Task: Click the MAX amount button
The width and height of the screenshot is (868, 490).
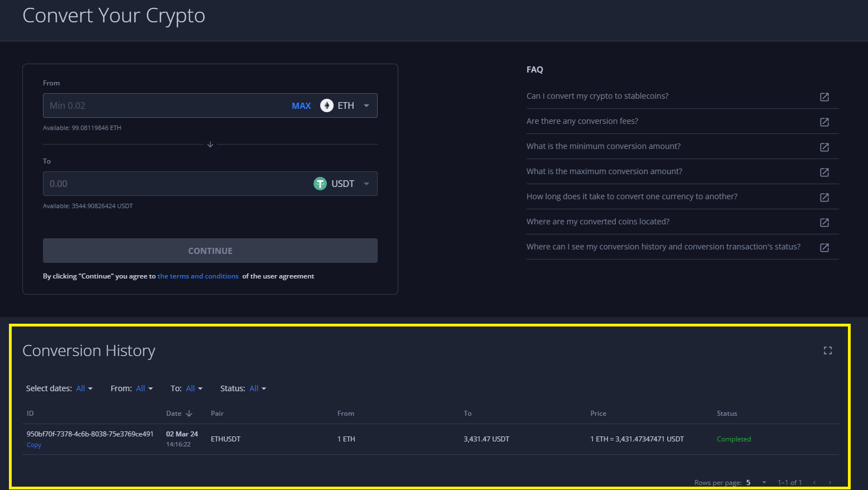Action: 301,105
